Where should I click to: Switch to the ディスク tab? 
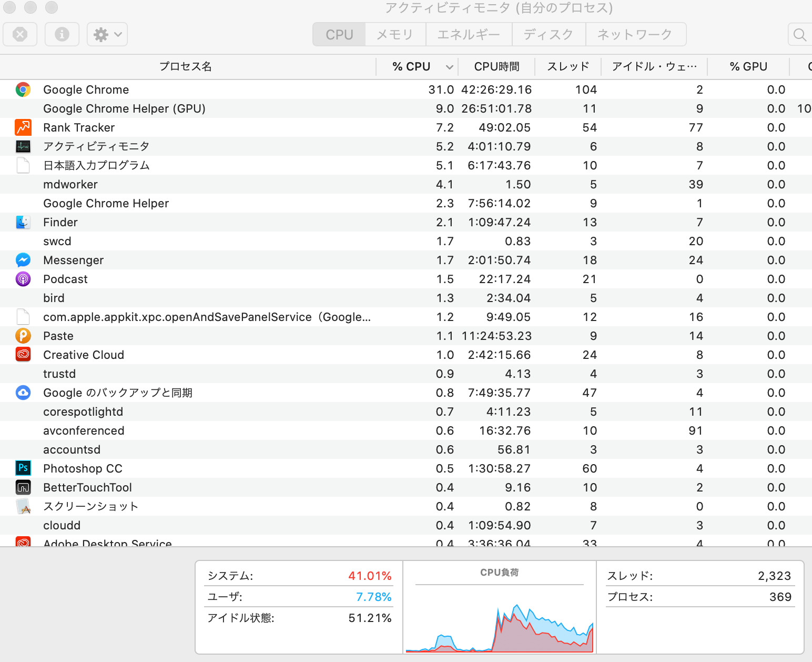click(549, 35)
